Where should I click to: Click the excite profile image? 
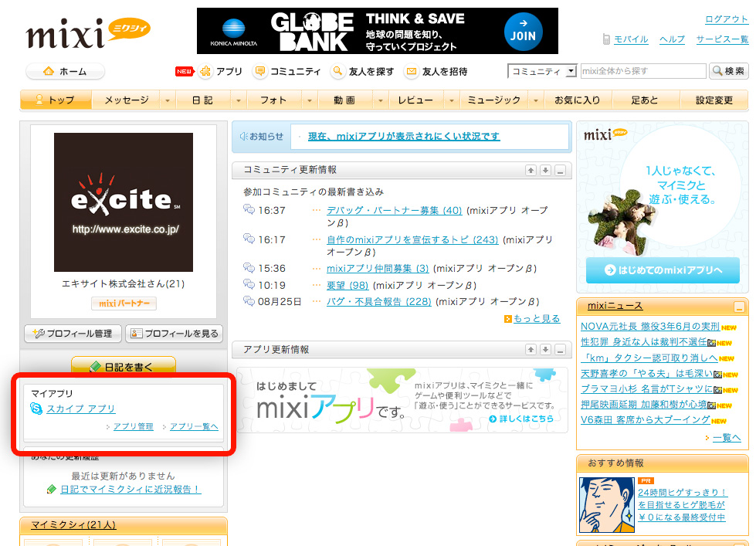pyautogui.click(x=124, y=202)
